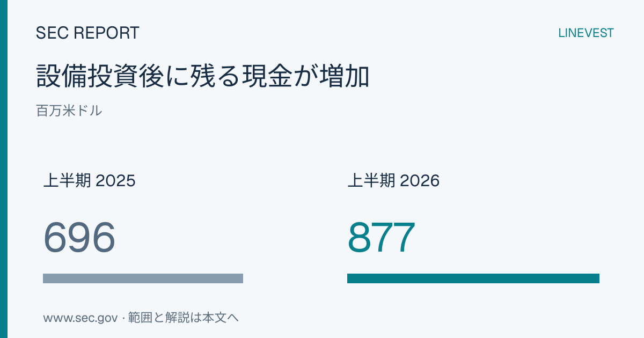Open the www.sec.gov source link
The height and width of the screenshot is (338, 644).
point(80,318)
